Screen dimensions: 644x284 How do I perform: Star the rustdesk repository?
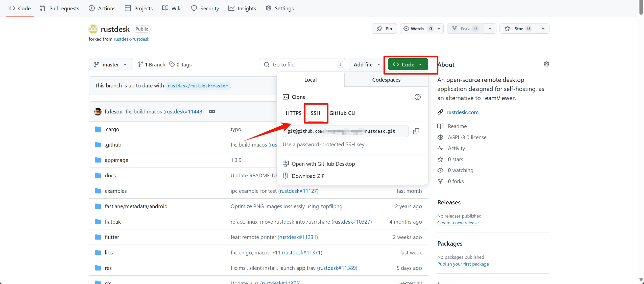(518, 29)
